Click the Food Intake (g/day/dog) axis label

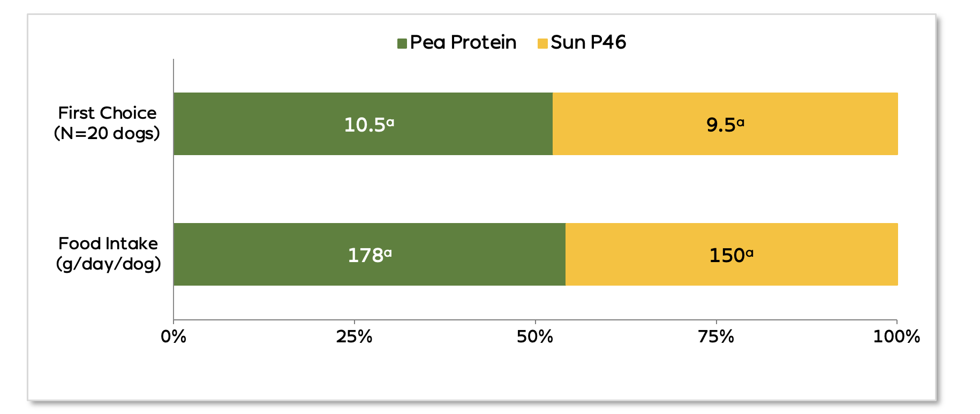point(108,254)
